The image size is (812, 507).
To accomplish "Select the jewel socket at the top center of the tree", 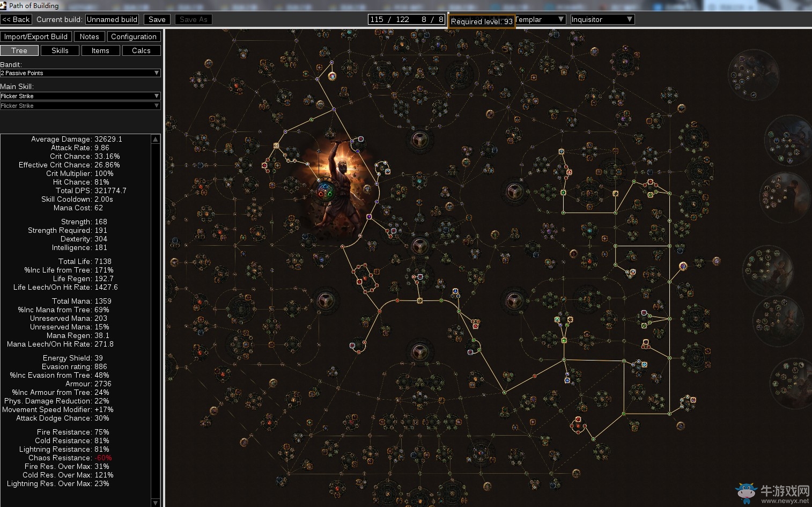I will (419, 140).
